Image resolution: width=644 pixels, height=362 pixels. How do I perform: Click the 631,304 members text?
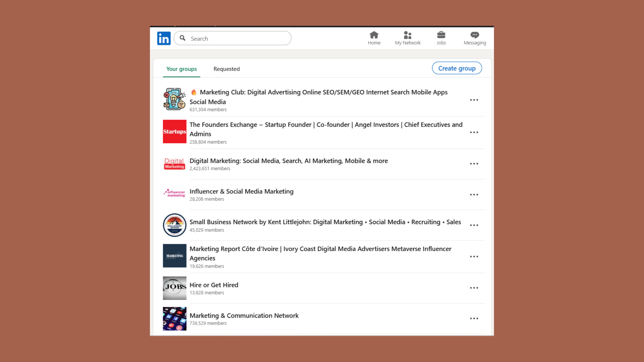tap(208, 109)
